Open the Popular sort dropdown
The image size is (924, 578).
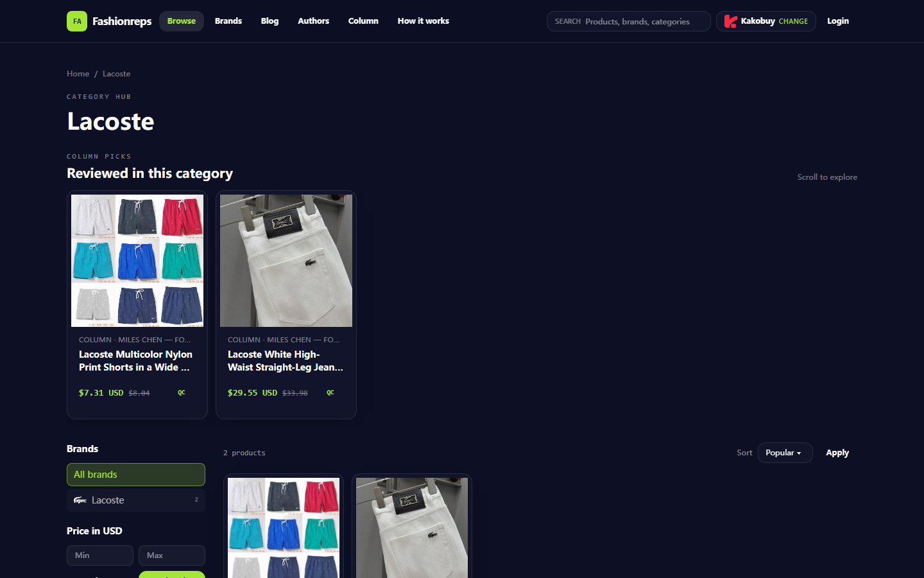[785, 453]
